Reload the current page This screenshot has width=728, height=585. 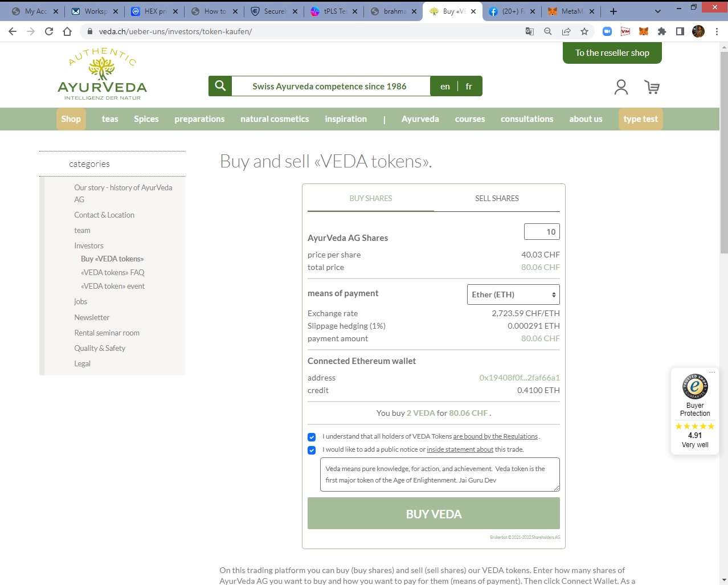tap(49, 31)
